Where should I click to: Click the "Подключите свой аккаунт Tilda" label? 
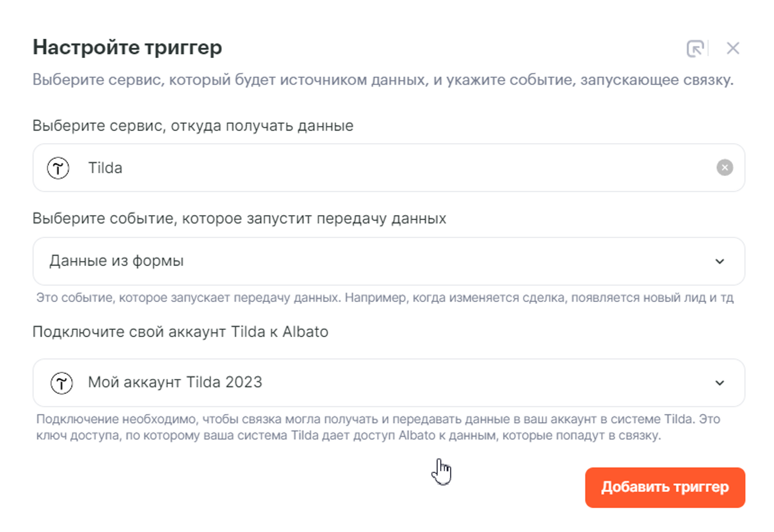tap(180, 332)
